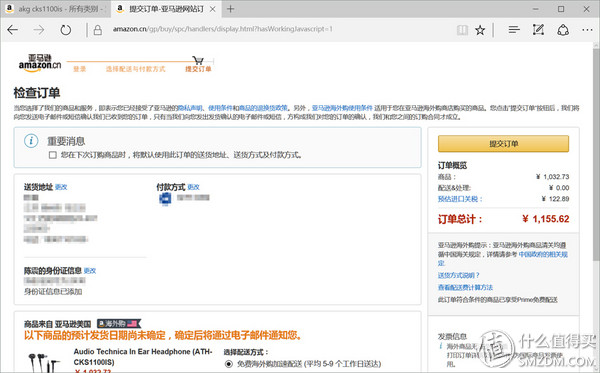Click the 提交订单 progress step
The height and width of the screenshot is (373, 600).
click(198, 69)
